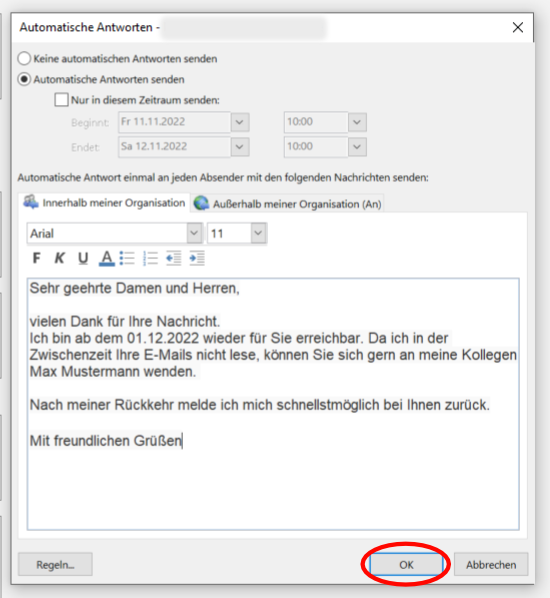Open the Arial font family dropdown
The height and width of the screenshot is (598, 550).
pyautogui.click(x=194, y=233)
